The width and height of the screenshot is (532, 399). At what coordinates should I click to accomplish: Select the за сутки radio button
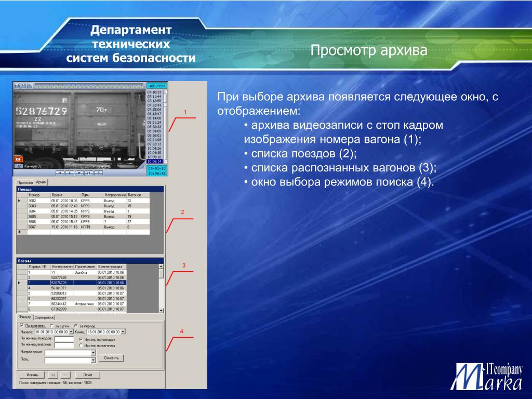(51, 326)
